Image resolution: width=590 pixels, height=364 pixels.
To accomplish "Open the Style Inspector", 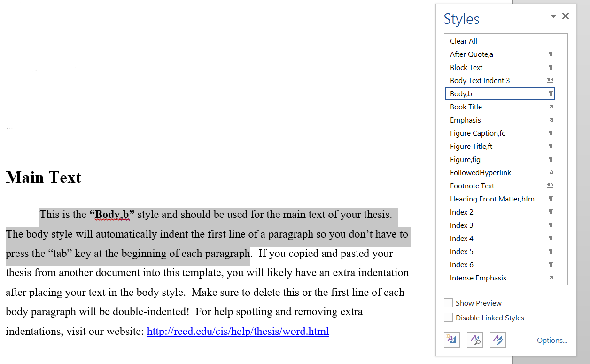I will point(474,340).
